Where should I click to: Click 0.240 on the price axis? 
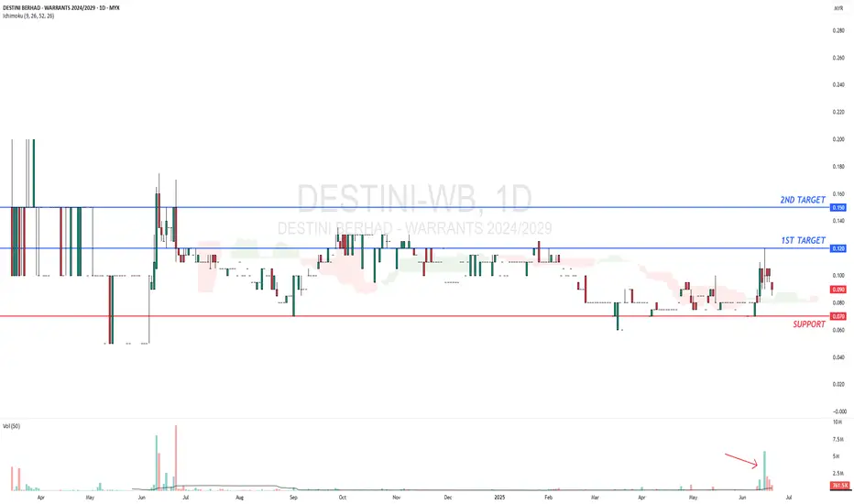coord(838,85)
